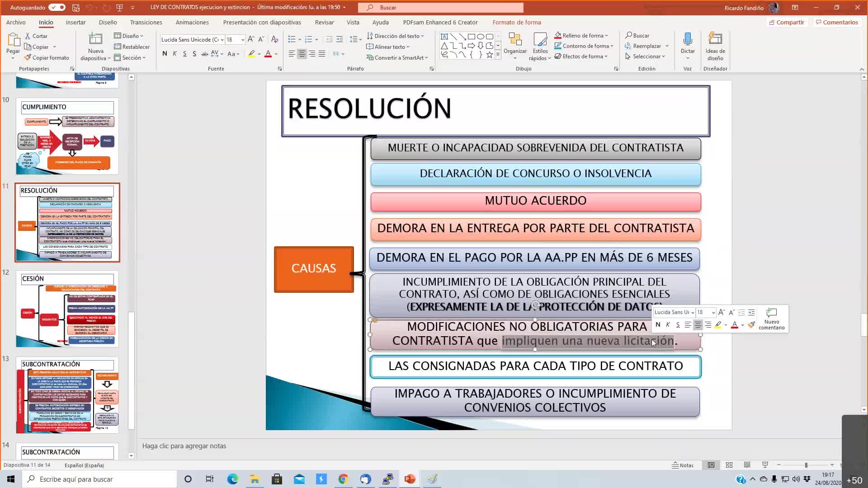Click ribbon text highlight color
This screenshot has width=868, height=488.
(x=252, y=53)
